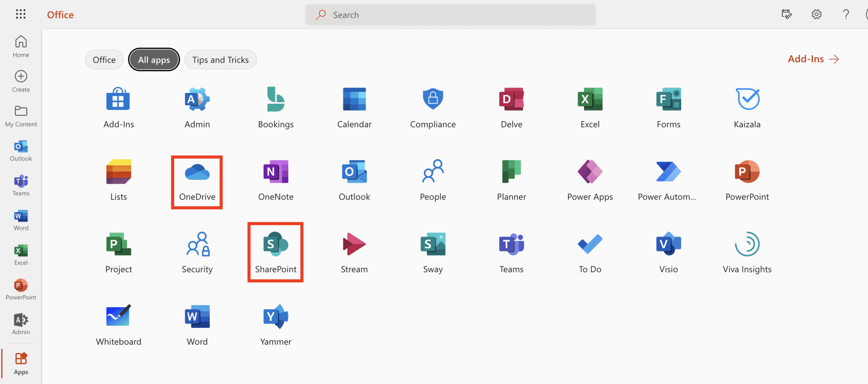Switch to the Office tab
This screenshot has height=384, width=868.
pos(104,59)
